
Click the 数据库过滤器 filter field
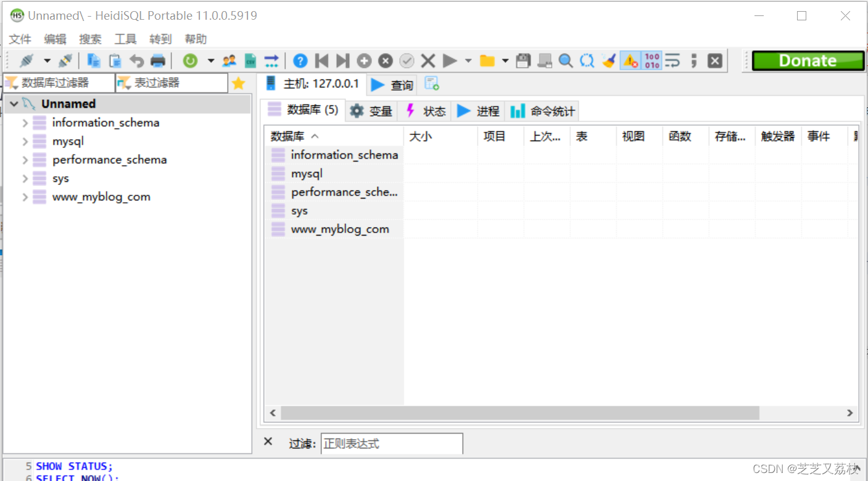point(59,83)
